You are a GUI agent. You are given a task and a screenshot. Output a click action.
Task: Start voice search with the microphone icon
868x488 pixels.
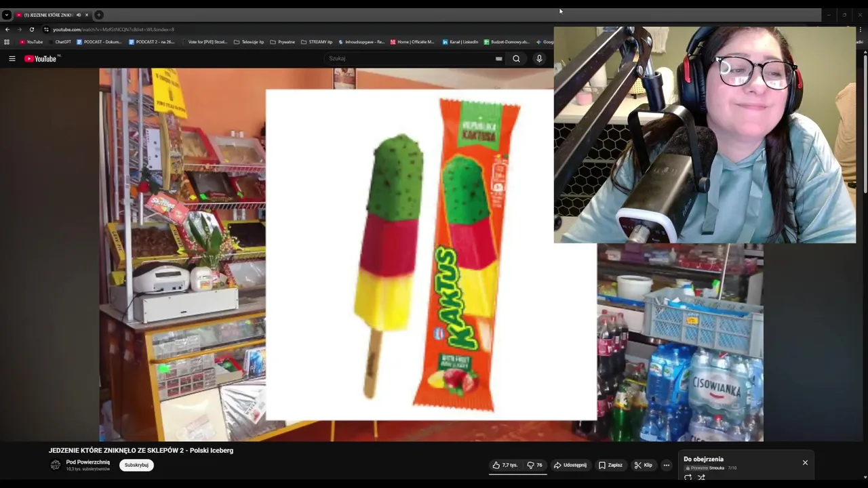pyautogui.click(x=539, y=59)
